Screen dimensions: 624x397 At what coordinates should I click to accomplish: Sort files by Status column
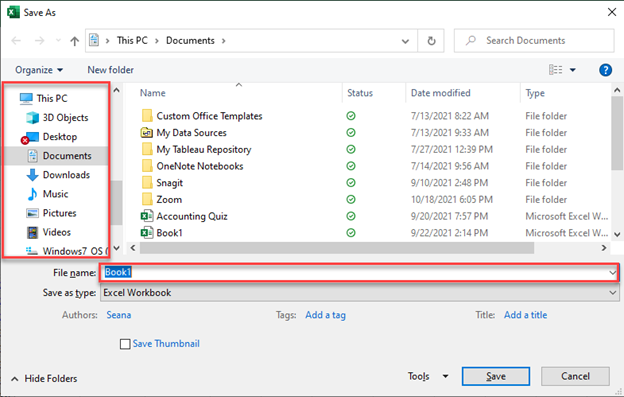(x=360, y=93)
